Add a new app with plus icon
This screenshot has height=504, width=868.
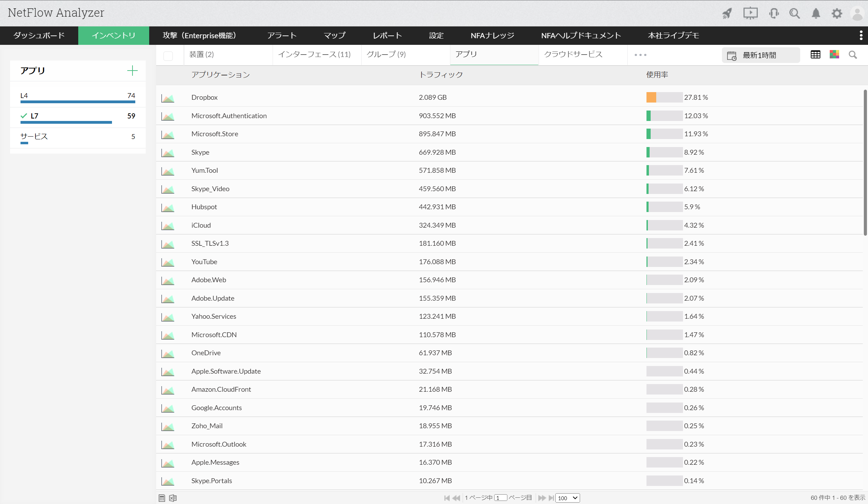(132, 71)
